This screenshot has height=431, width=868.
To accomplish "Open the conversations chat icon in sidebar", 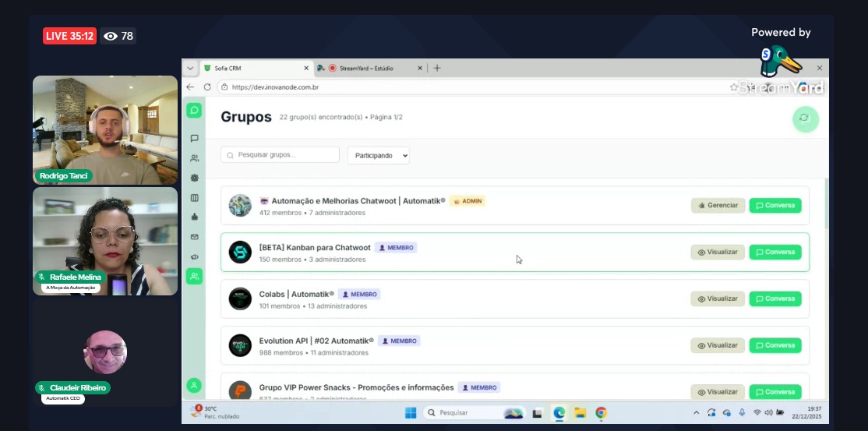I will coord(194,138).
